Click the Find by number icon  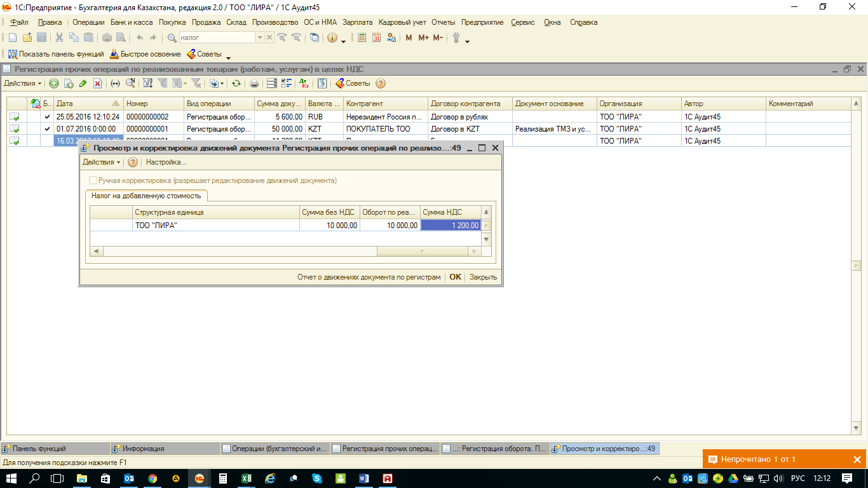point(130,83)
